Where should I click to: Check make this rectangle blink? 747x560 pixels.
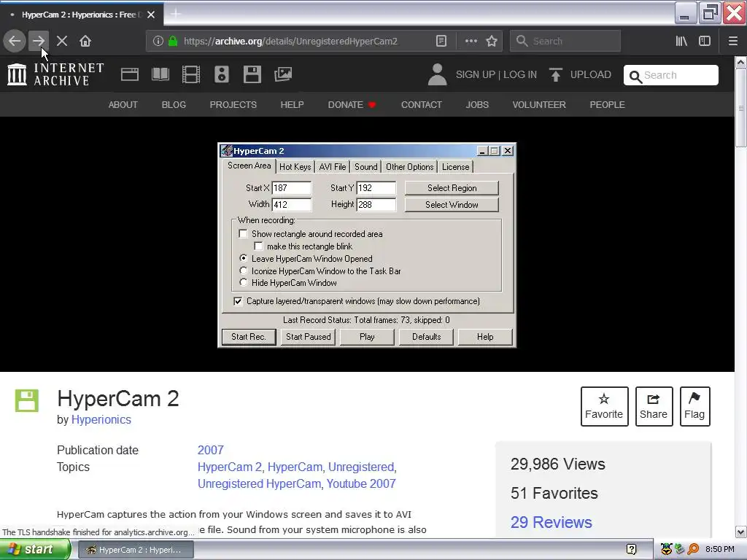259,246
